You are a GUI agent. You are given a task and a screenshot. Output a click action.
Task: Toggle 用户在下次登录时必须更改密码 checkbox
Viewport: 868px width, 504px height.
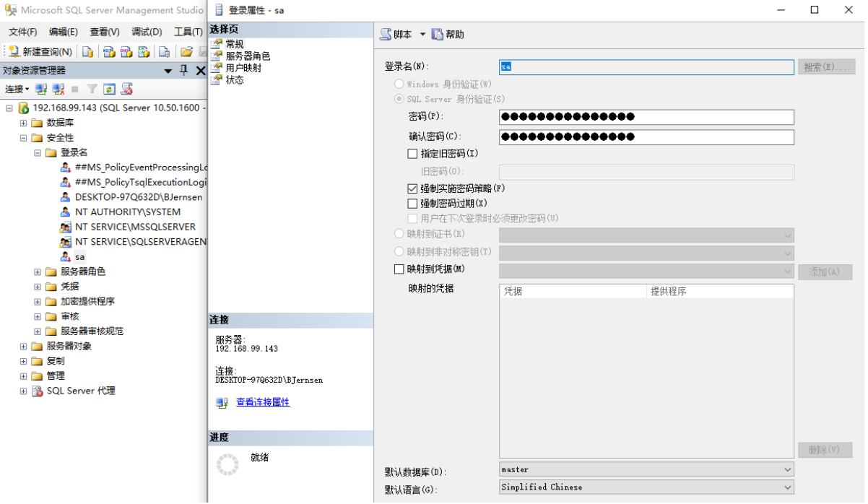pyautogui.click(x=412, y=218)
